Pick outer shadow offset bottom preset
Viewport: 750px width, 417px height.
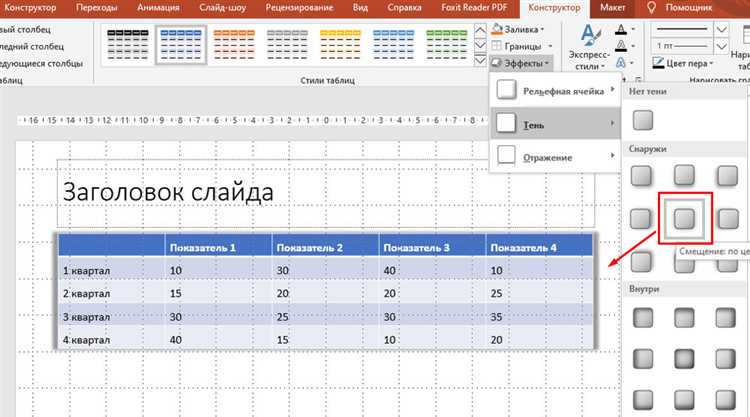coord(684,176)
